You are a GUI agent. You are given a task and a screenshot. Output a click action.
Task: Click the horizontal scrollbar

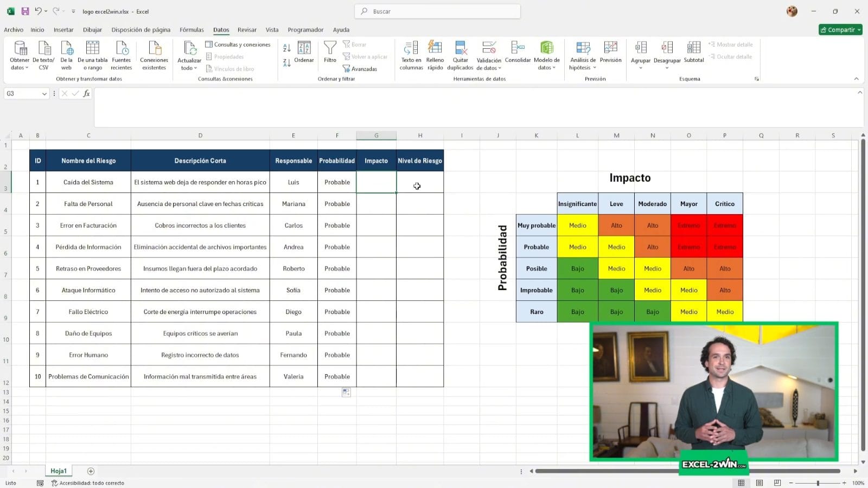pos(688,471)
